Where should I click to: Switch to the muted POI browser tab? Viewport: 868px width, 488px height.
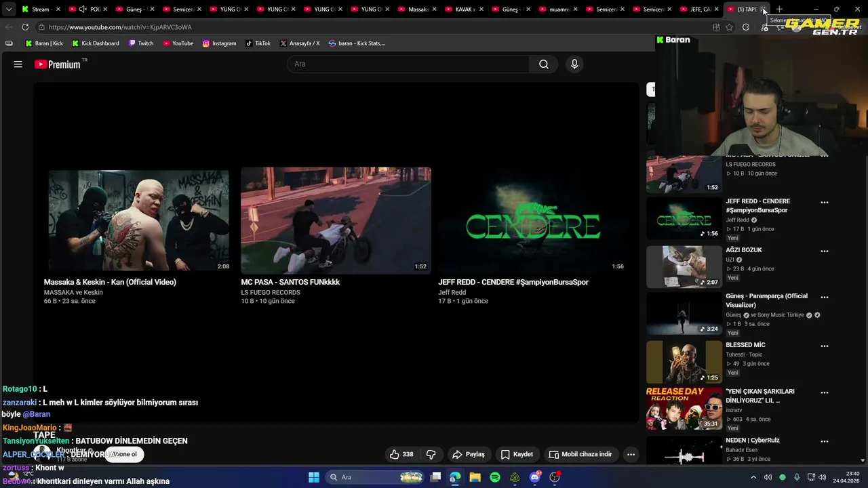pyautogui.click(x=87, y=9)
